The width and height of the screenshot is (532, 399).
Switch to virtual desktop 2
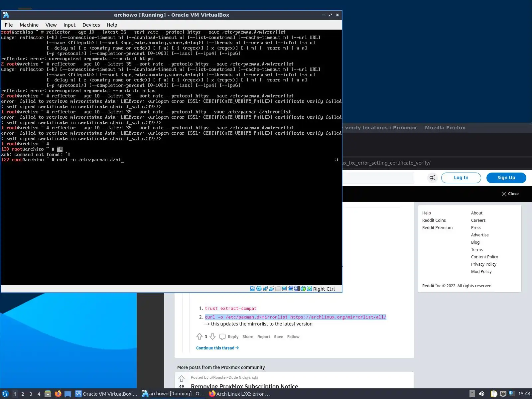(23, 394)
